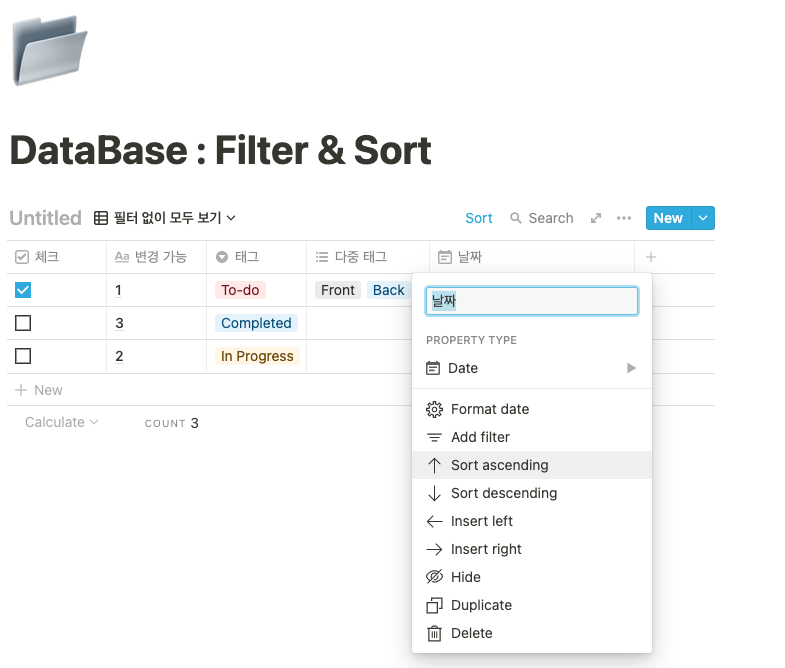Click the up arrow icon for Sort ascending
Image resolution: width=785 pixels, height=668 pixels.
click(434, 465)
